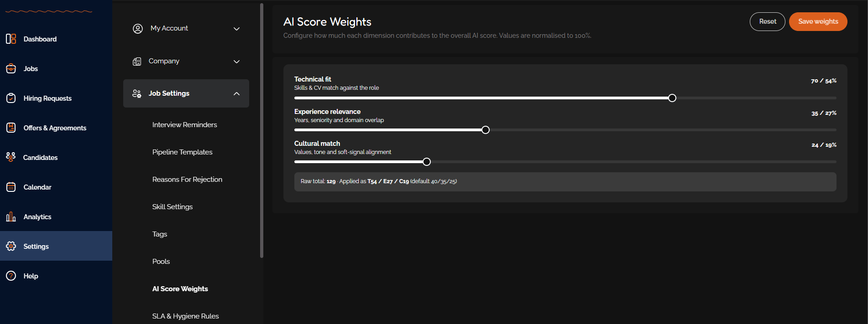This screenshot has width=868, height=324.
Task: Open Interview Reminders settings
Action: click(185, 124)
